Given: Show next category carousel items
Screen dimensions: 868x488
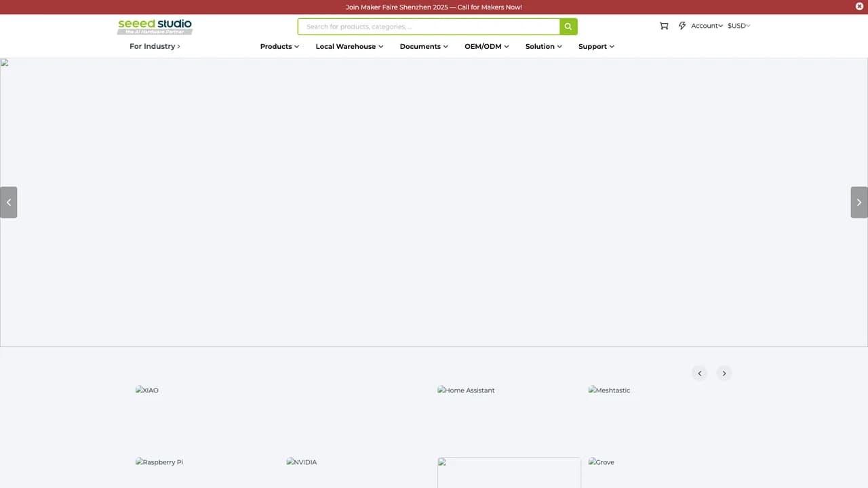Looking at the screenshot, I should point(724,373).
